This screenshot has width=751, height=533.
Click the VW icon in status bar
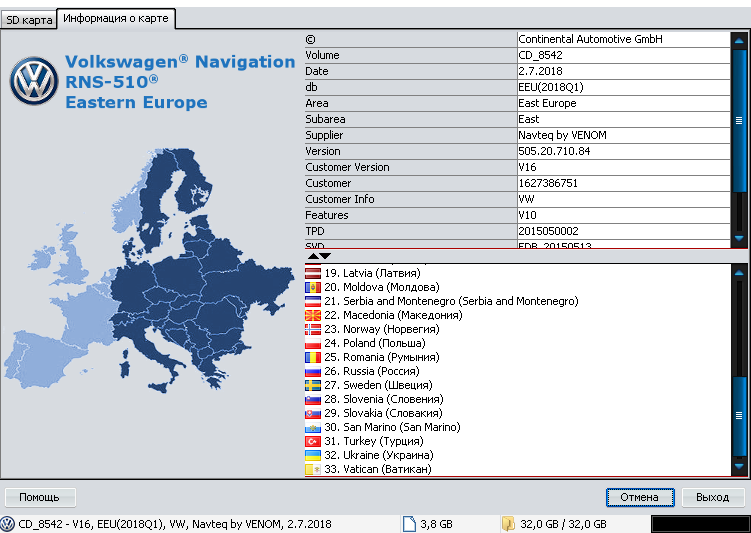(x=8, y=524)
